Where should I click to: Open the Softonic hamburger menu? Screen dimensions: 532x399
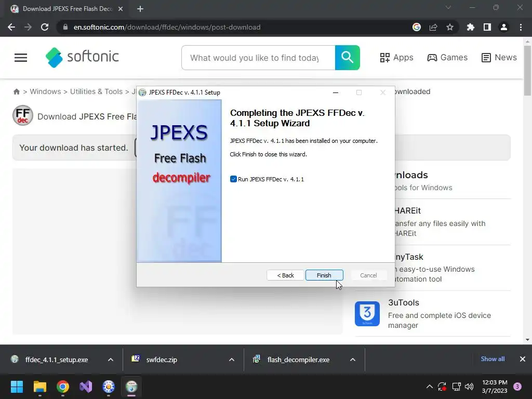click(21, 58)
